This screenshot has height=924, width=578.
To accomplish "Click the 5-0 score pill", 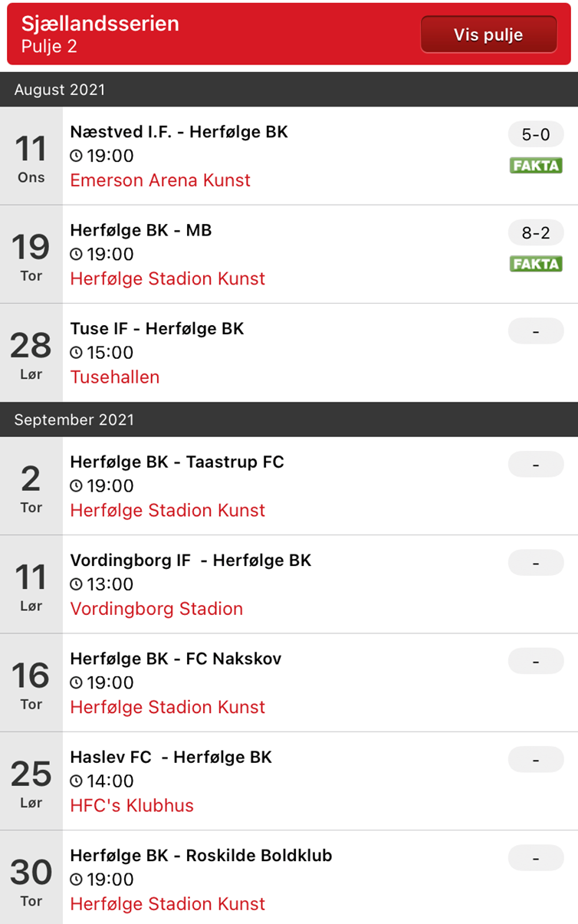I will coord(536,135).
